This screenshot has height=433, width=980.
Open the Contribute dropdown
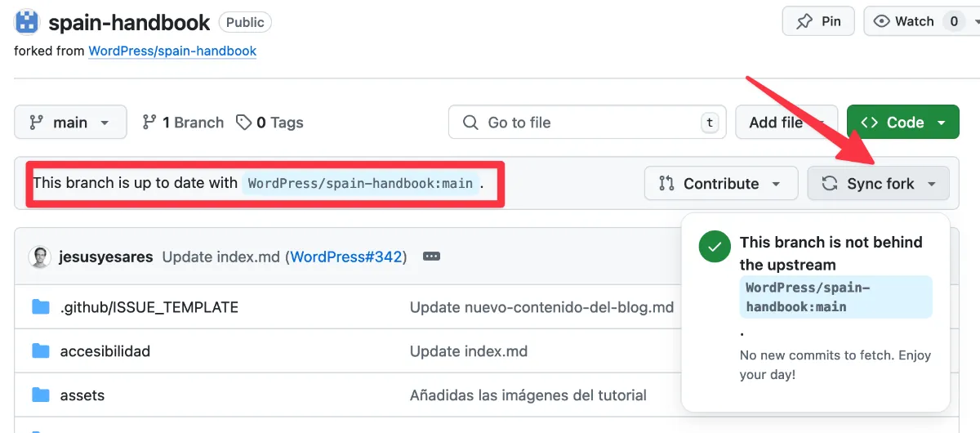[720, 183]
